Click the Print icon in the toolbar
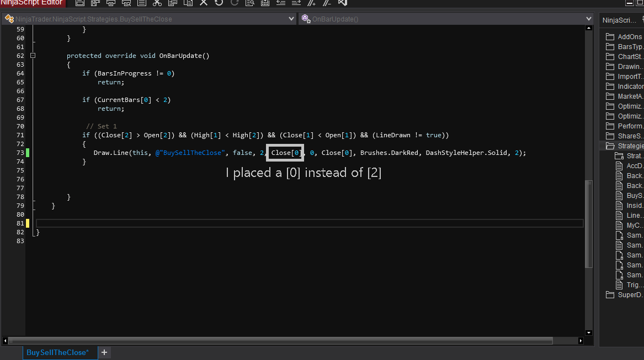The height and width of the screenshot is (360, 644). coord(111,2)
